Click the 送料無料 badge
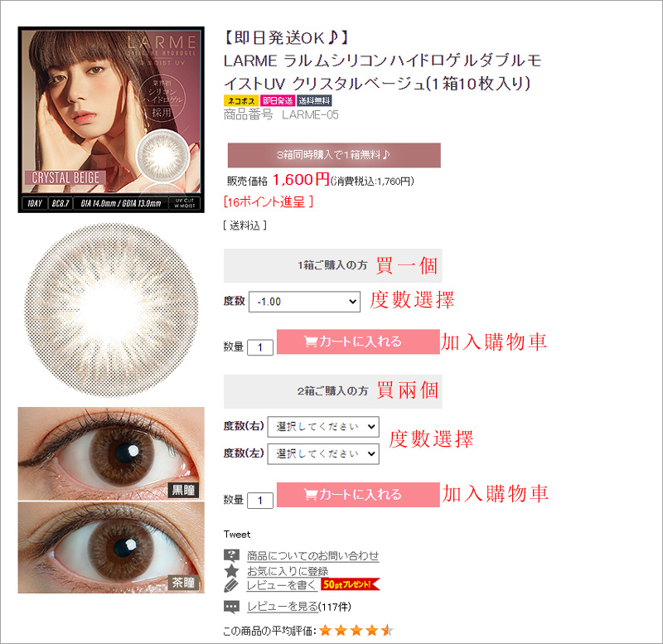663x644 pixels. (x=314, y=100)
